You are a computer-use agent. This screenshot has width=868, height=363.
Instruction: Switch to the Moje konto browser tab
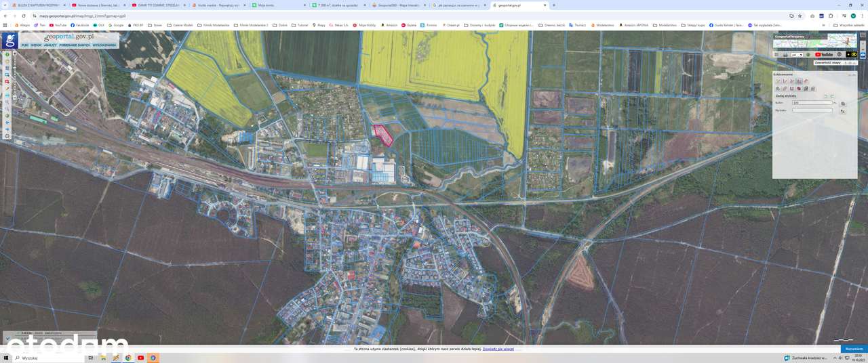278,5
